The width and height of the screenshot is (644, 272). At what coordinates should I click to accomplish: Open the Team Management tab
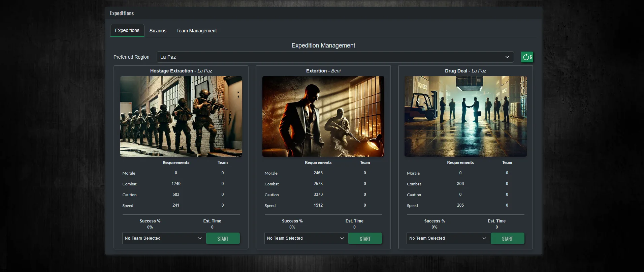coord(196,31)
